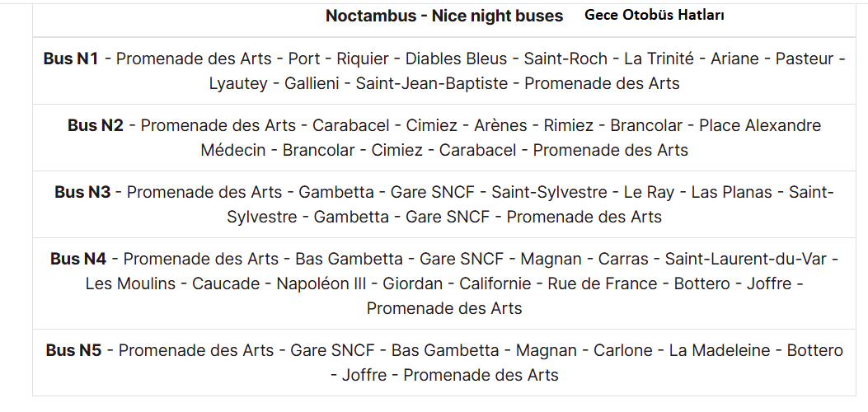Viewport: 868px width, 412px height.
Task: Select the "Le Ray" stop text
Action: pos(649,192)
